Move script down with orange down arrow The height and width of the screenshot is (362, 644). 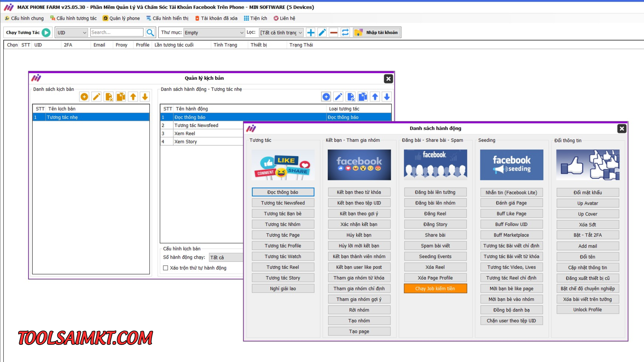[x=145, y=97]
